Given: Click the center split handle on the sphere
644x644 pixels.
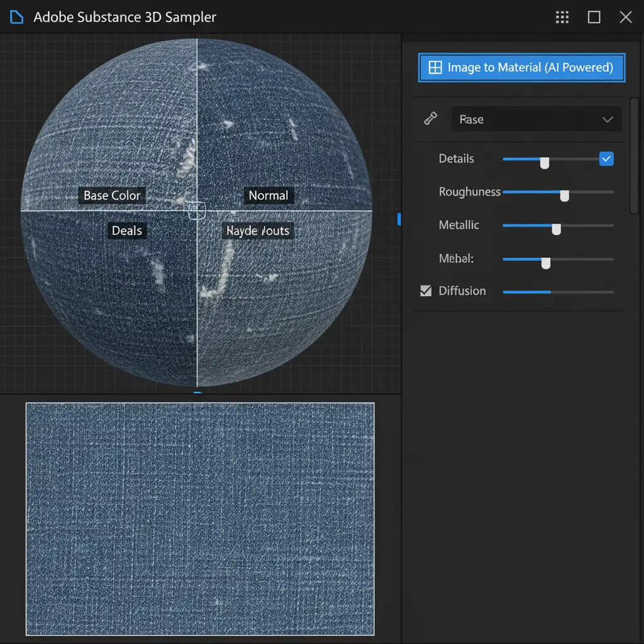Looking at the screenshot, I should click(x=196, y=210).
